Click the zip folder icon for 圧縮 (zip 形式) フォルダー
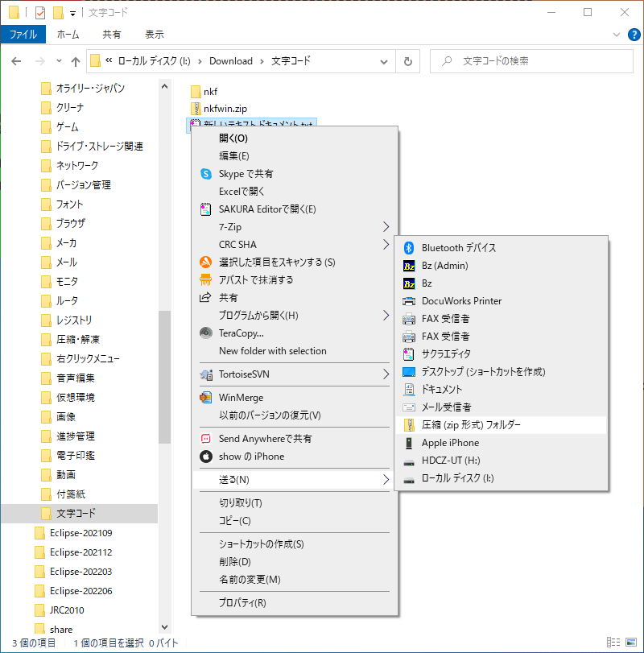This screenshot has height=653, width=644. [x=410, y=425]
